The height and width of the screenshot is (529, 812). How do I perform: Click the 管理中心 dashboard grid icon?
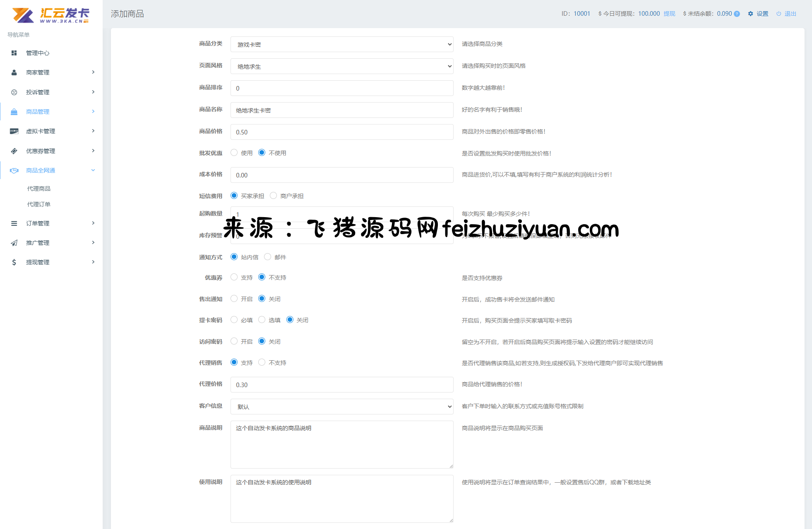14,53
